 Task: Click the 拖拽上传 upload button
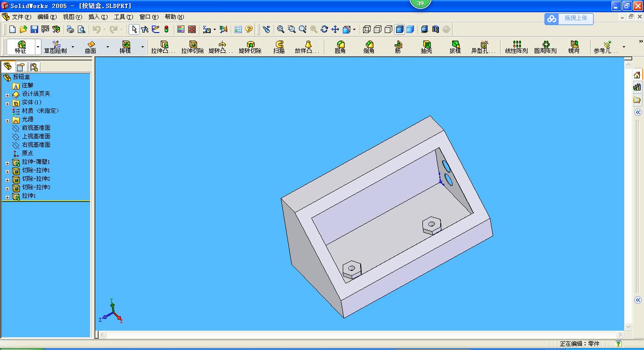point(569,18)
